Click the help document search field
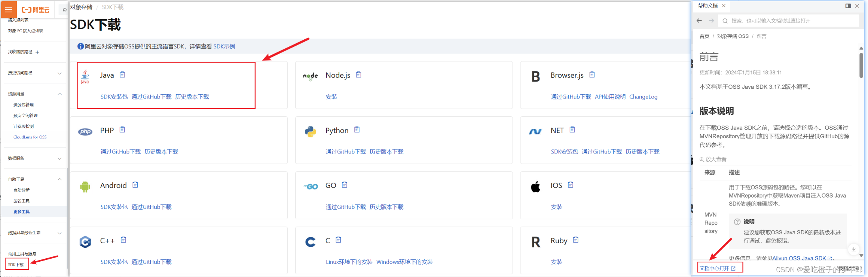868x277 pixels. 789,21
